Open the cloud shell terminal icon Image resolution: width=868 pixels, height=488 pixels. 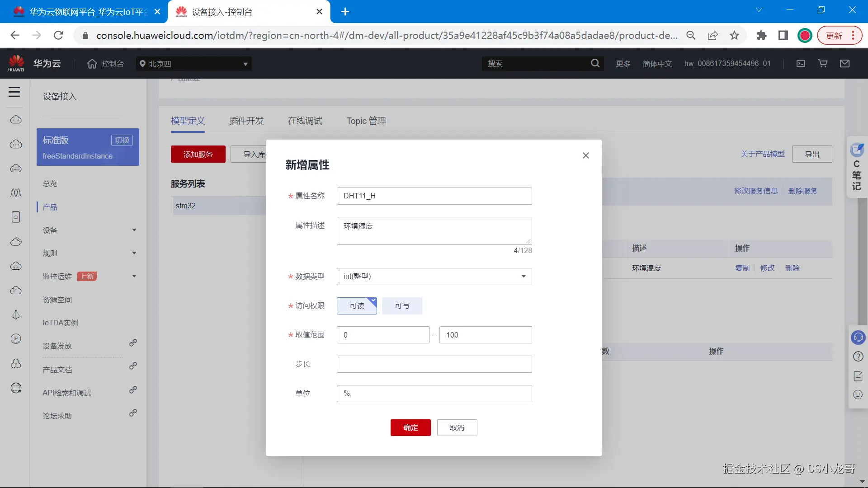[801, 64]
